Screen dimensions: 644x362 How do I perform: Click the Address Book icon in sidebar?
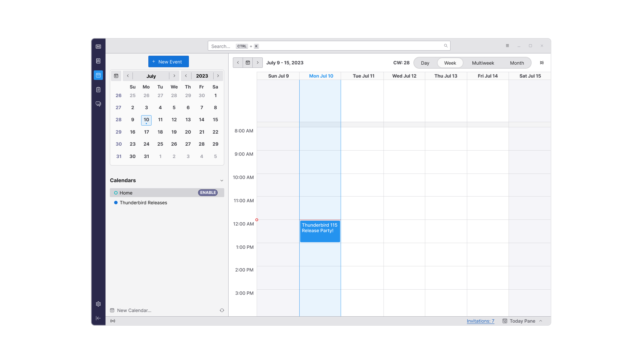[x=98, y=61]
